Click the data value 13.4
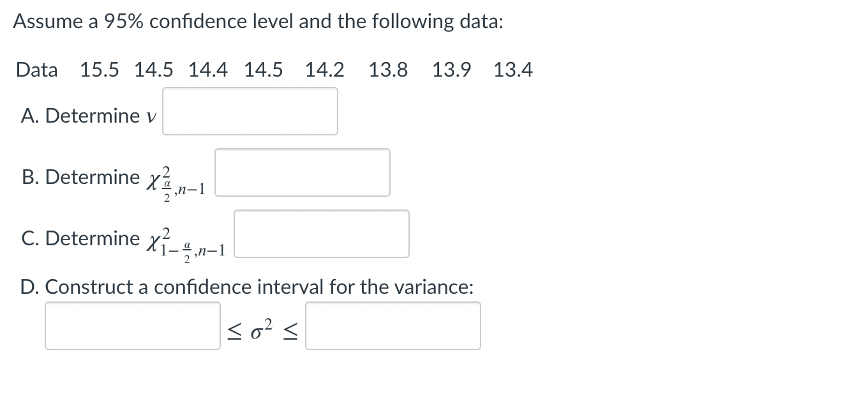Image resolution: width=868 pixels, height=396 pixels. [513, 70]
